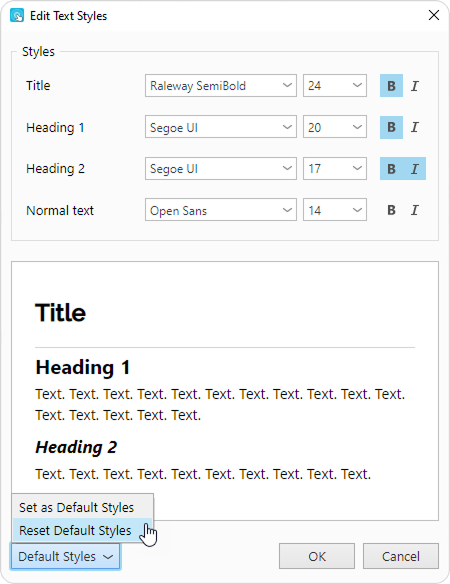Open the Heading 2 size 17 dropdown

pos(335,169)
